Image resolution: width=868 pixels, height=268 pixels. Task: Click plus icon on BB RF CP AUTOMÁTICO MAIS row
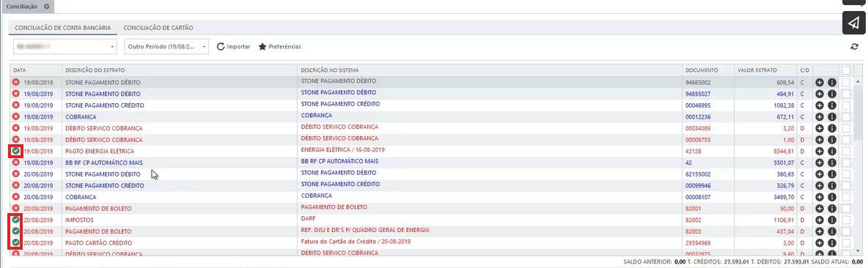(820, 163)
